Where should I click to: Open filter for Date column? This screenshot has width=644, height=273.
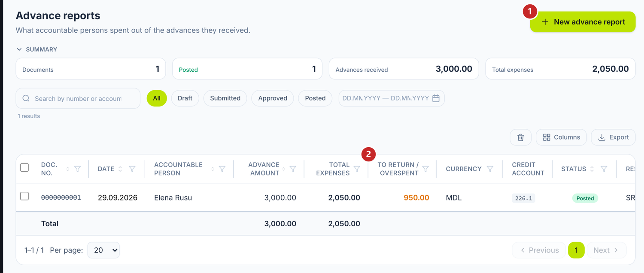coord(132,169)
